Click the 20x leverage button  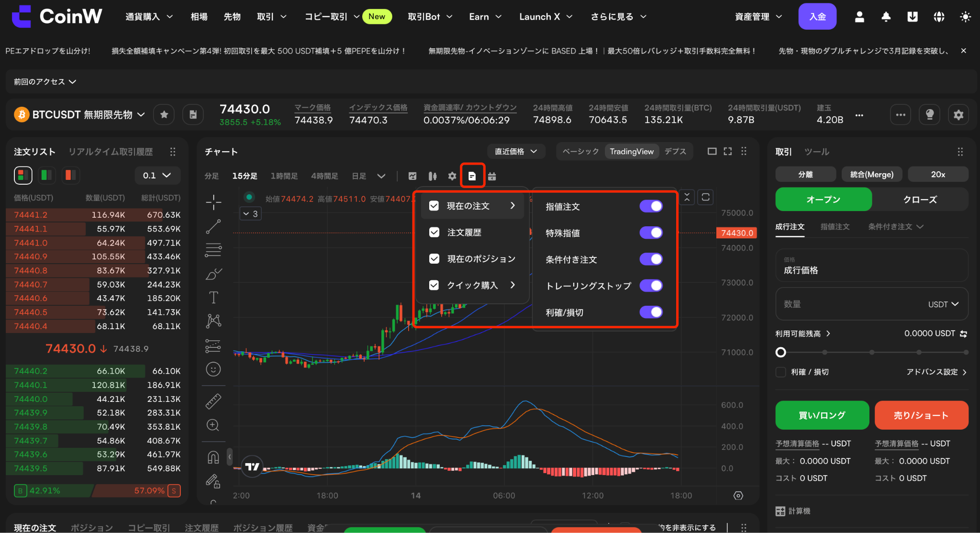(938, 174)
